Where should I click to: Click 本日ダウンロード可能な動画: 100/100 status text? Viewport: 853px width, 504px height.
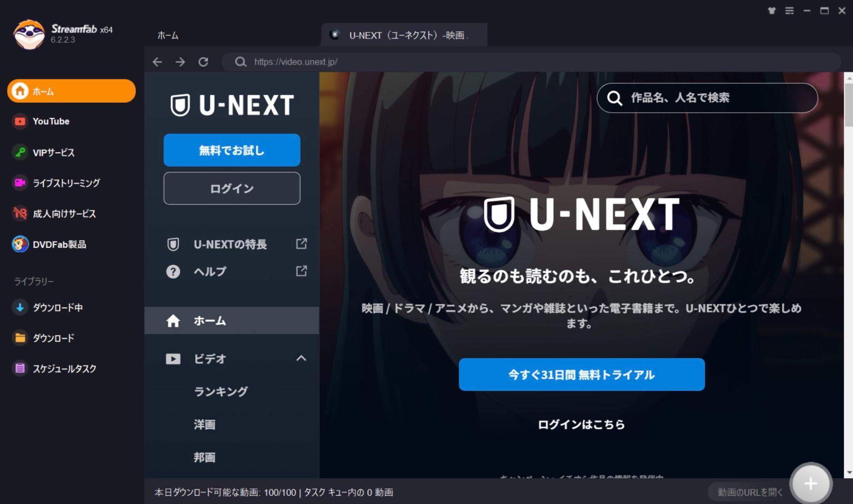(225, 492)
